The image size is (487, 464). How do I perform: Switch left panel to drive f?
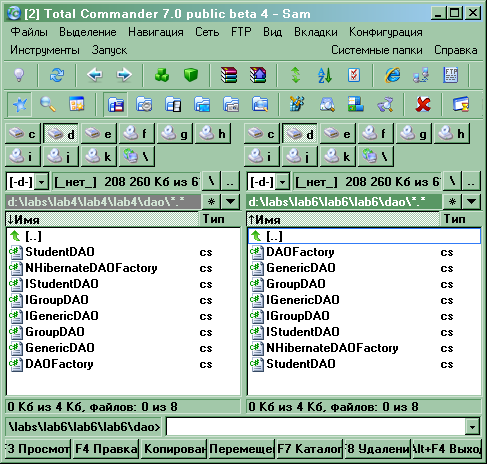137,134
